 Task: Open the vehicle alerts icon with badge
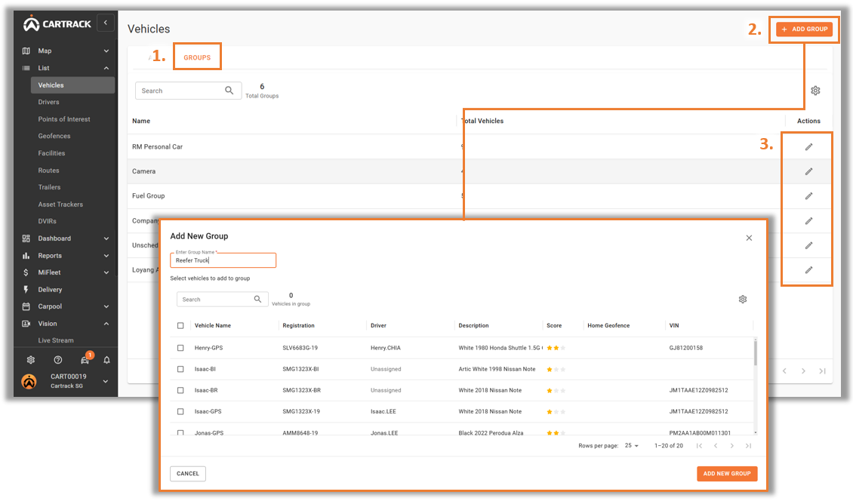(x=85, y=359)
